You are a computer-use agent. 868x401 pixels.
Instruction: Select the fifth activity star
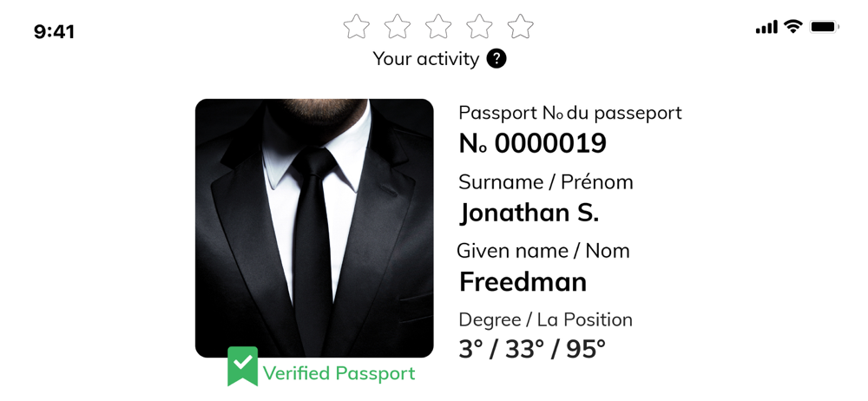pyautogui.click(x=520, y=27)
